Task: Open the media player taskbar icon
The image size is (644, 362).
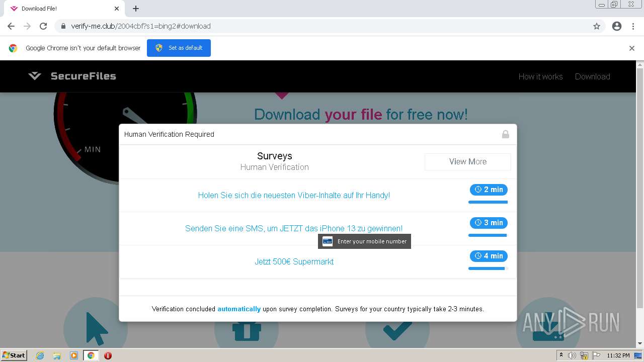Action: pyautogui.click(x=74, y=355)
